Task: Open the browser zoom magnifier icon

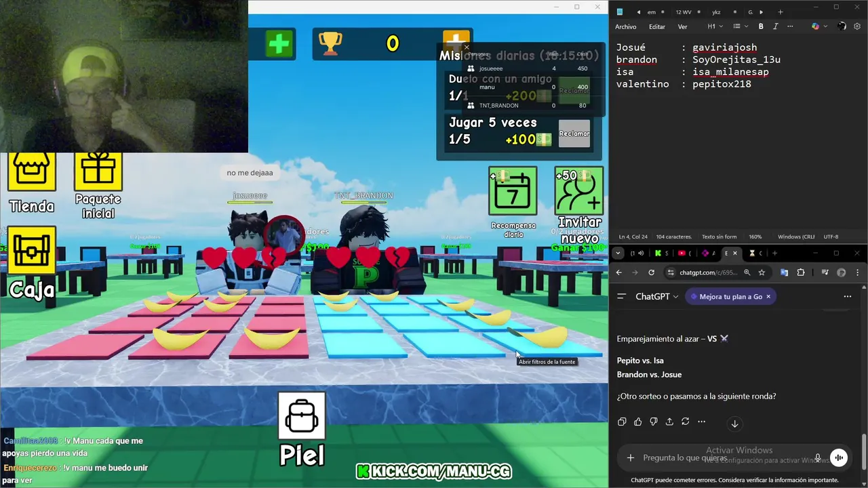Action: click(747, 272)
